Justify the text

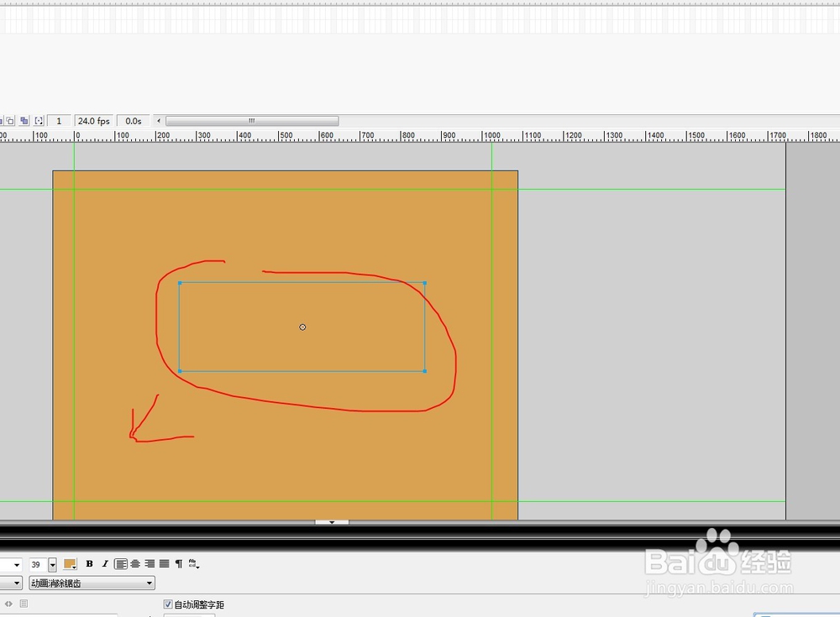coord(165,564)
